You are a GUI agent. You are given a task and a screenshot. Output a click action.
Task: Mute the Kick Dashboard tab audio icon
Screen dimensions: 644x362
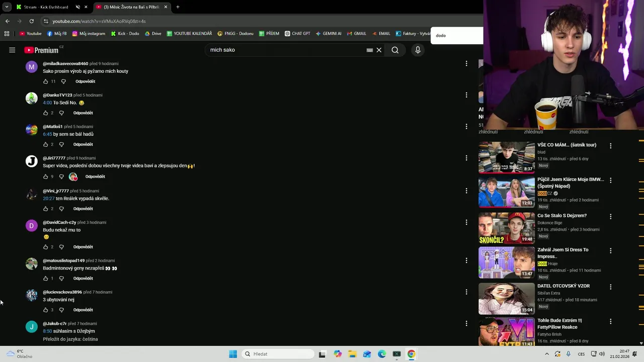77,7
